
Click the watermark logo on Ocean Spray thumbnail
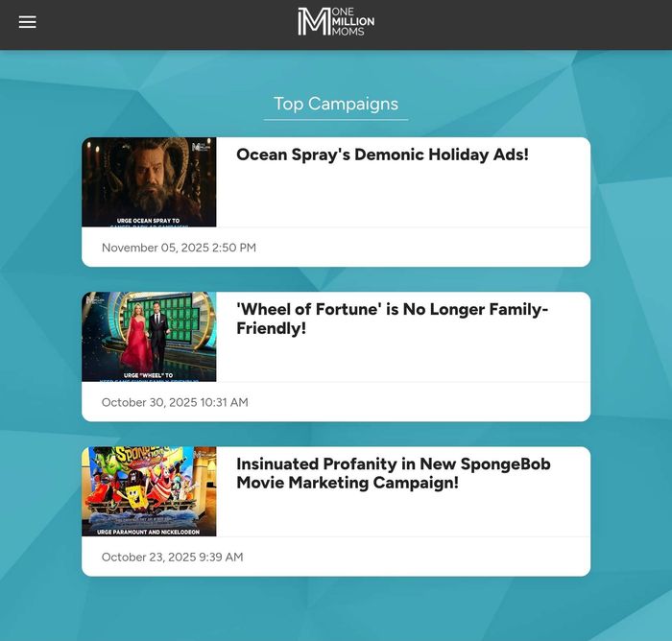201,147
